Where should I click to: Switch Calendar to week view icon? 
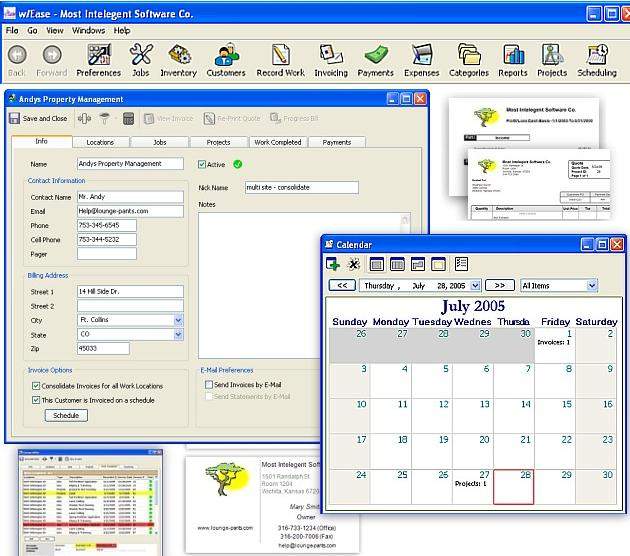tap(397, 264)
